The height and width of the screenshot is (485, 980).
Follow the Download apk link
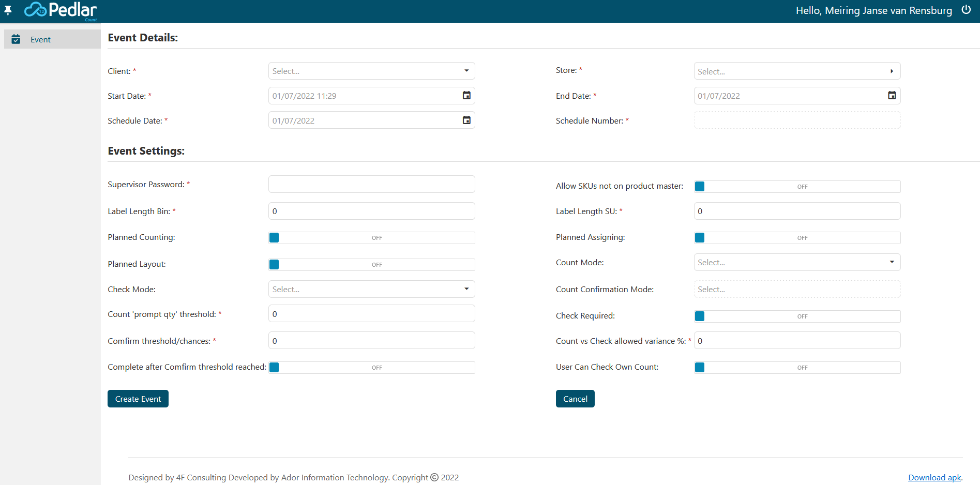pyautogui.click(x=934, y=477)
